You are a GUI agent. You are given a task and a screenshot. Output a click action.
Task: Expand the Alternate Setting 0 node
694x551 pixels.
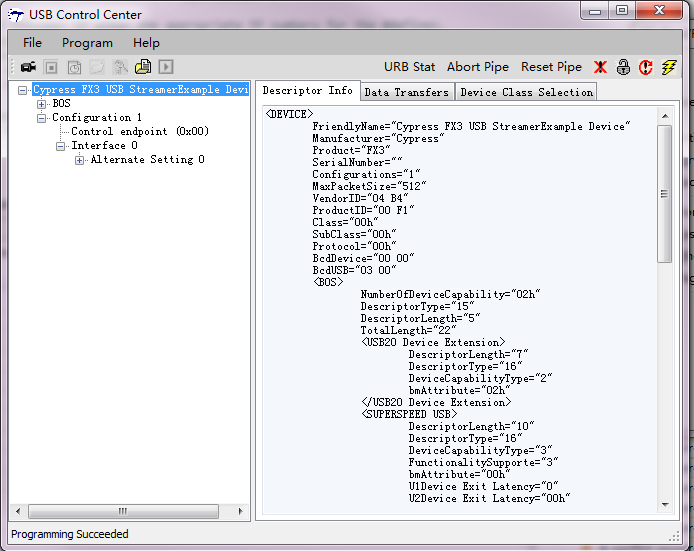pos(79,160)
